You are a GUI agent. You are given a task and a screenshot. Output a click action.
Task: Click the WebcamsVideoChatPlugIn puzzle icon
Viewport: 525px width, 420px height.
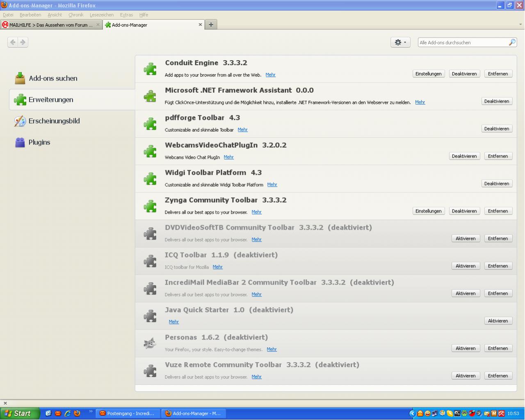tap(150, 151)
